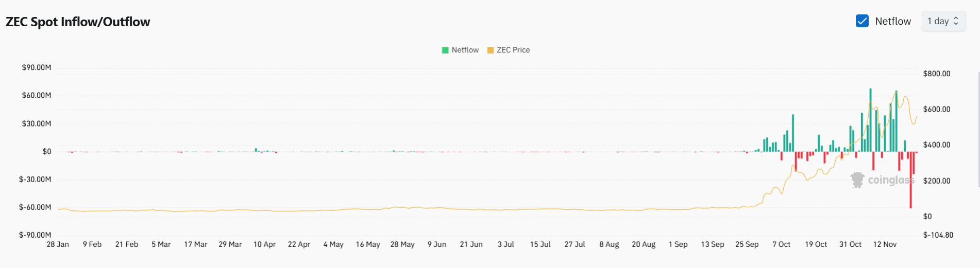Click the 7 Oct date label on the x-axis
Screen dimensions: 980x268
tap(781, 244)
